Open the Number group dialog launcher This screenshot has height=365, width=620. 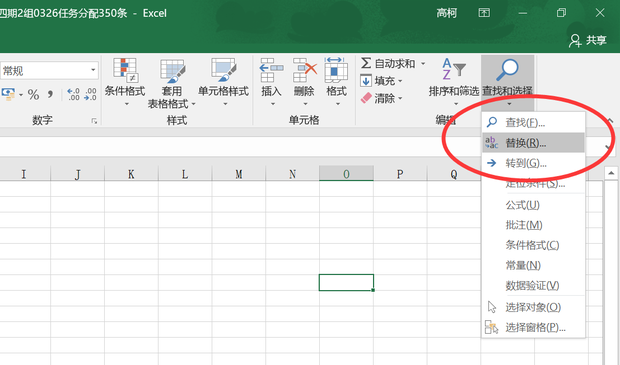click(94, 121)
